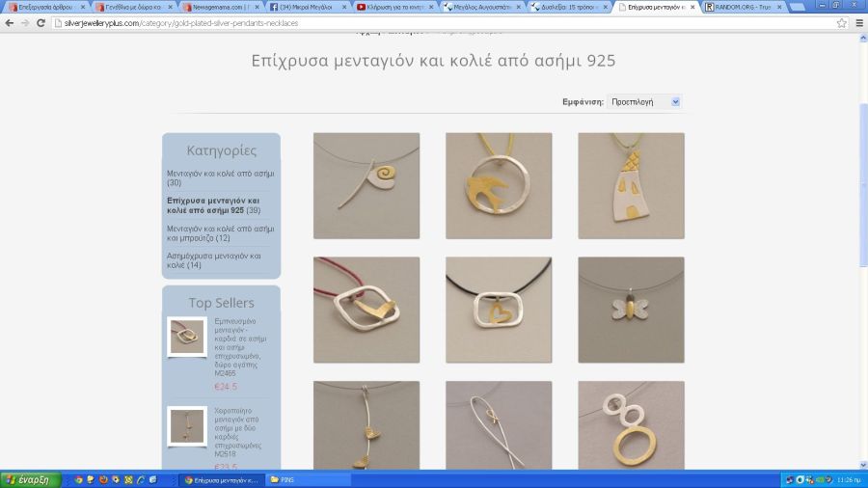Launch Firefox from the quick launch bar

103,479
